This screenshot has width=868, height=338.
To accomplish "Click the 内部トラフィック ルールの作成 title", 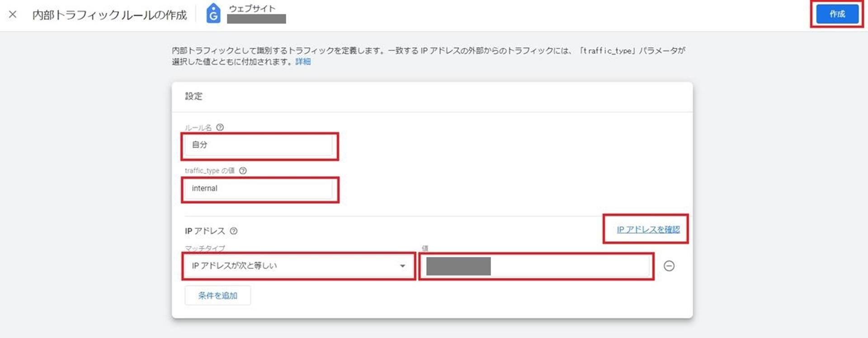I will 109,15.
